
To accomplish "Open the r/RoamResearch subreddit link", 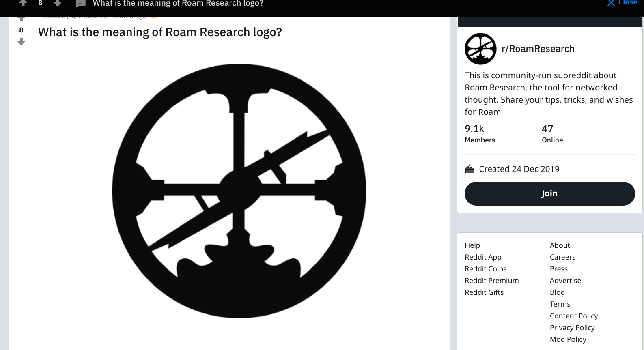I will [x=538, y=49].
